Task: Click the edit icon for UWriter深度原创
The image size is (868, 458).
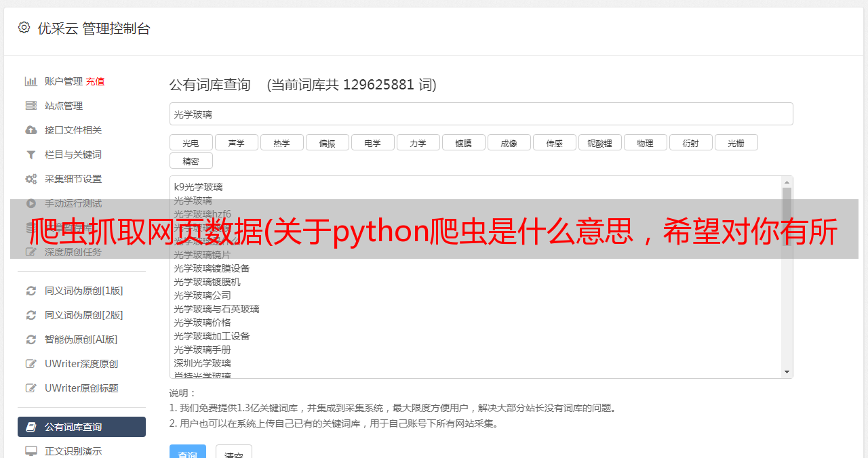Action: tap(31, 364)
